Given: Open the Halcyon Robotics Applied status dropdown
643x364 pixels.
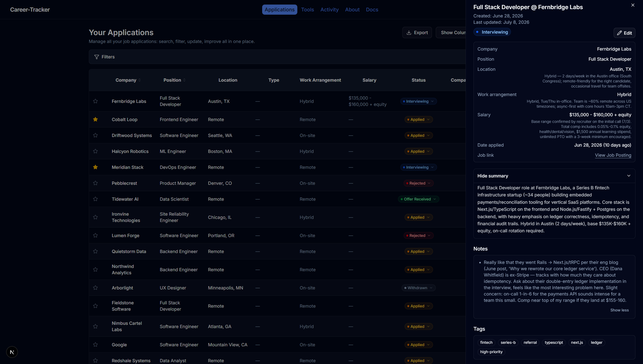Looking at the screenshot, I should [418, 151].
